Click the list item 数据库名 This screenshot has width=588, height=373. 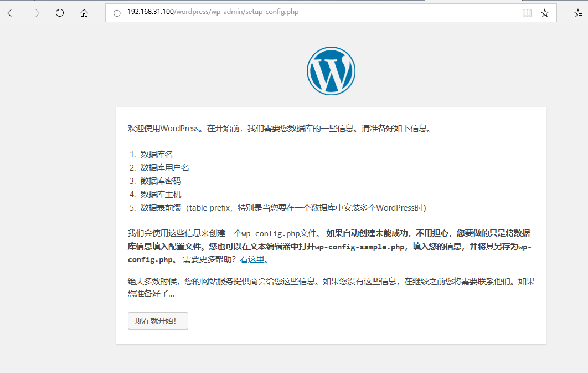coord(156,154)
